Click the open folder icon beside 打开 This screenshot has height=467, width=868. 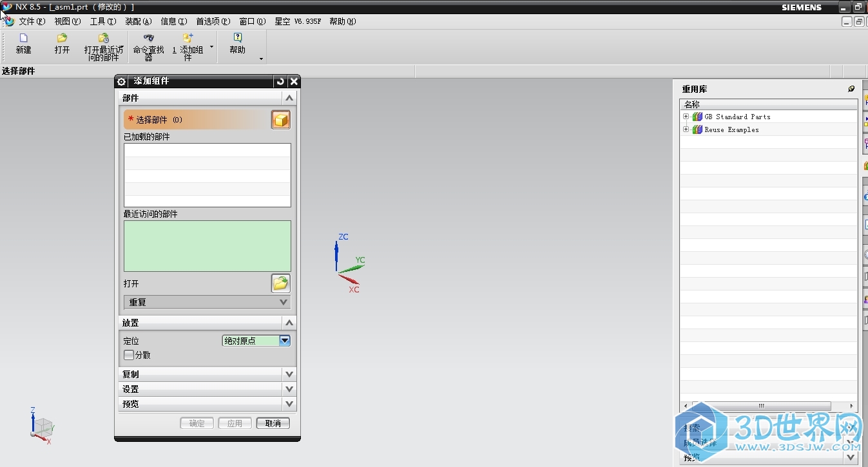(280, 283)
